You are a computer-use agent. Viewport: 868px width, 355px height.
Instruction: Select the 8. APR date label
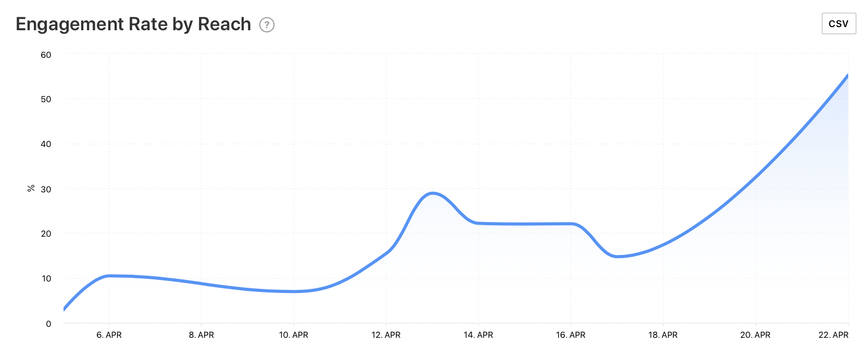(x=201, y=335)
